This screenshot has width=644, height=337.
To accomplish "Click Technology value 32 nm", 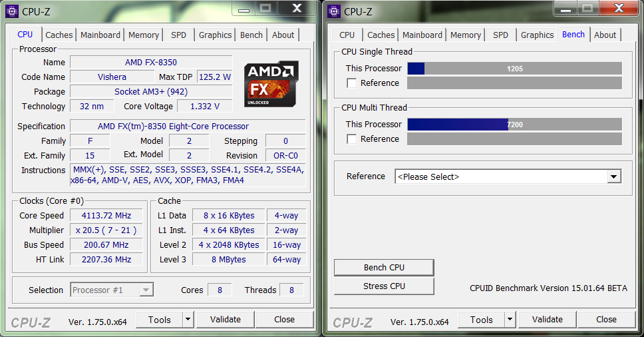I will click(x=92, y=106).
